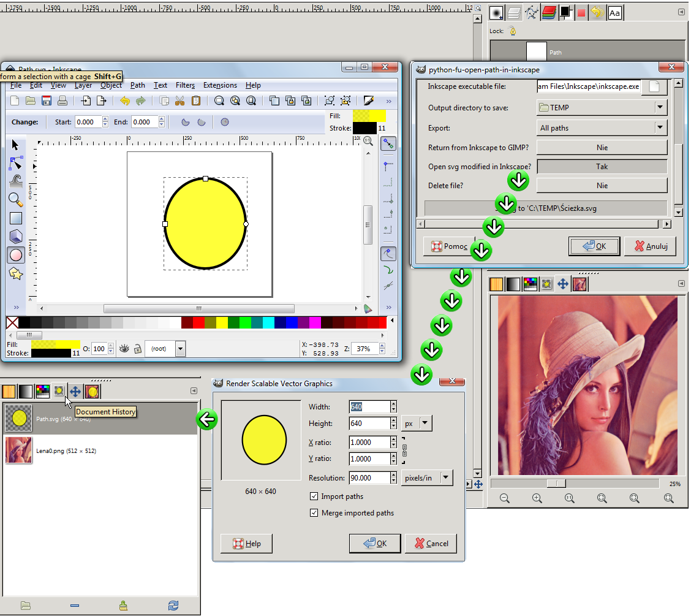Open Document History dock tab menu arrow
Image resolution: width=691 pixels, height=616 pixels.
194,390
